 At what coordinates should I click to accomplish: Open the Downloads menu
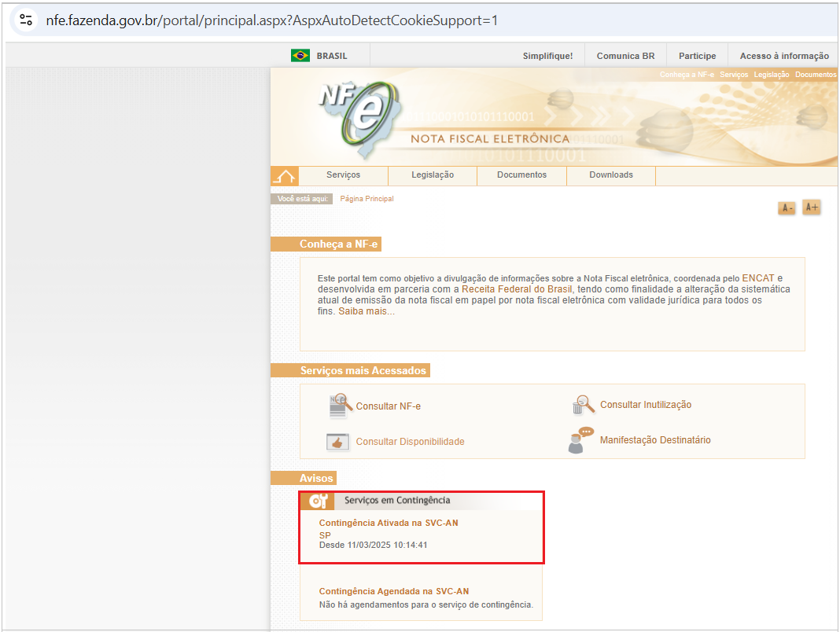point(611,175)
